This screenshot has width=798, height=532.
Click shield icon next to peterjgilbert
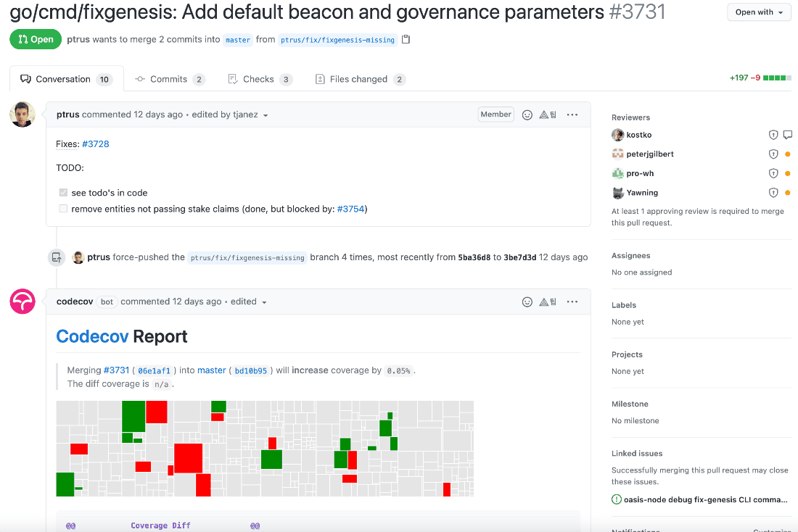click(x=773, y=154)
